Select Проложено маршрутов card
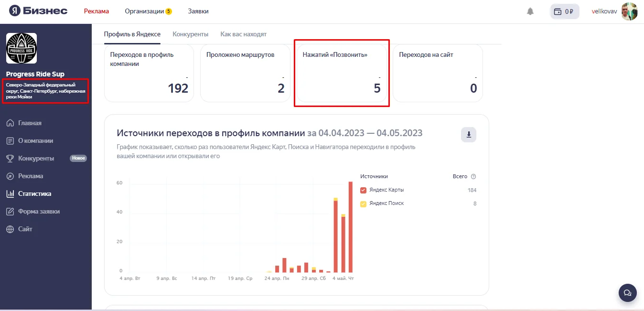The width and height of the screenshot is (644, 311). tap(245, 73)
